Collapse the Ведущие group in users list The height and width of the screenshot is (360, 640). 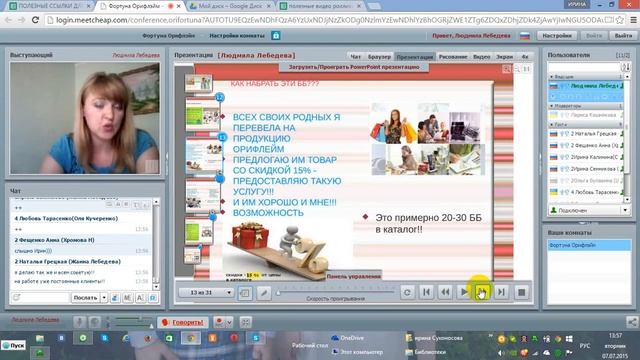point(552,77)
